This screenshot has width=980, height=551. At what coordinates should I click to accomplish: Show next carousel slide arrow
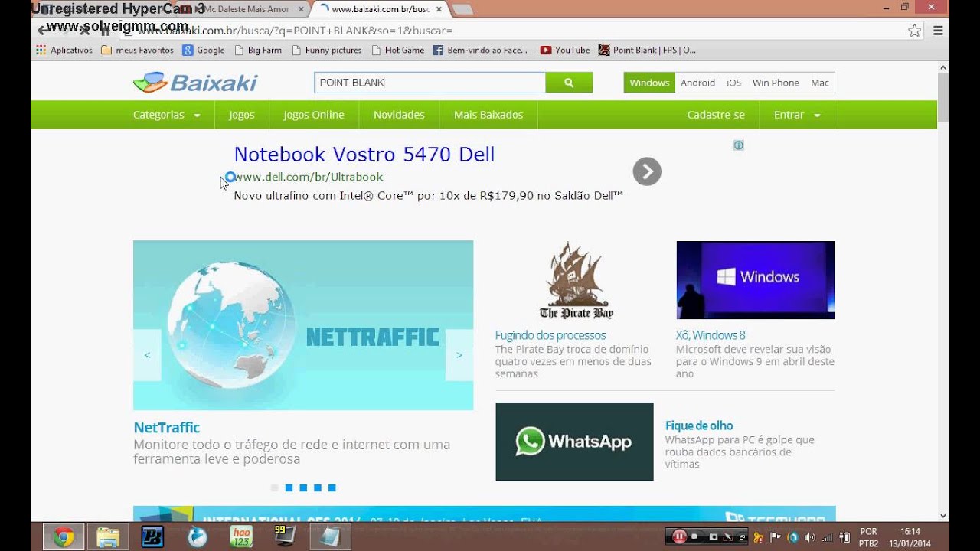tap(459, 355)
